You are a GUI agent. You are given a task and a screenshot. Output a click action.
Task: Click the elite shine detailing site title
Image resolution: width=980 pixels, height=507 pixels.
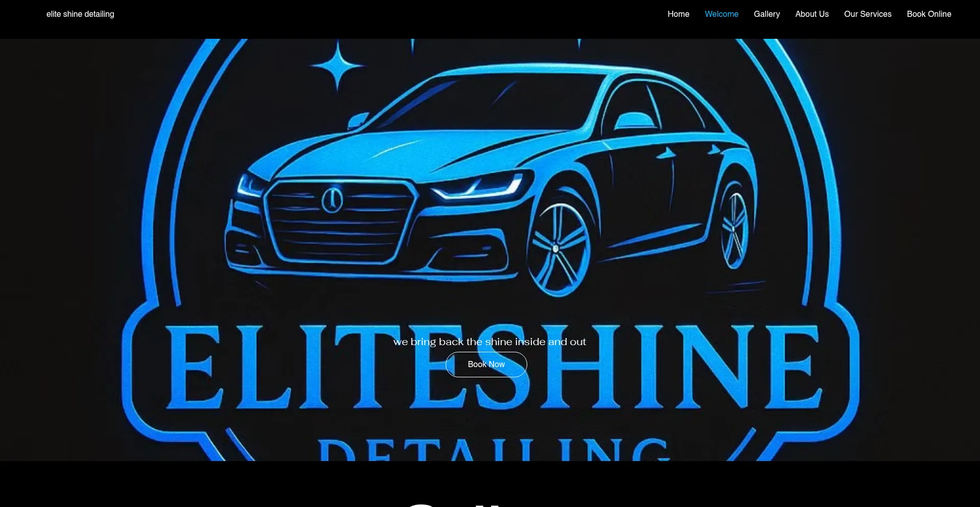click(x=80, y=14)
